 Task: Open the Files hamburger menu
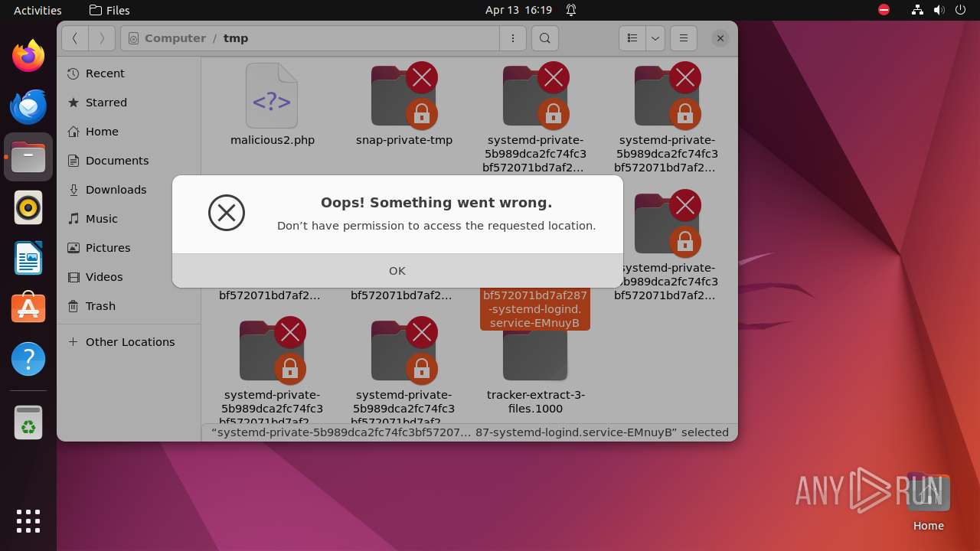(x=684, y=38)
